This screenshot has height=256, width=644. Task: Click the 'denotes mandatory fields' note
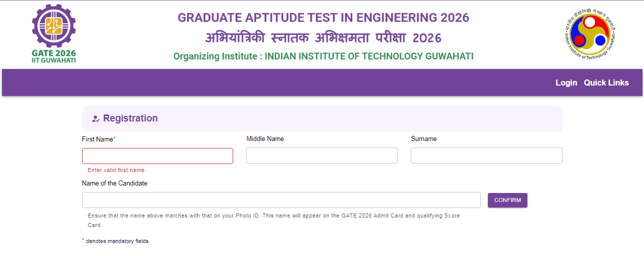(117, 241)
